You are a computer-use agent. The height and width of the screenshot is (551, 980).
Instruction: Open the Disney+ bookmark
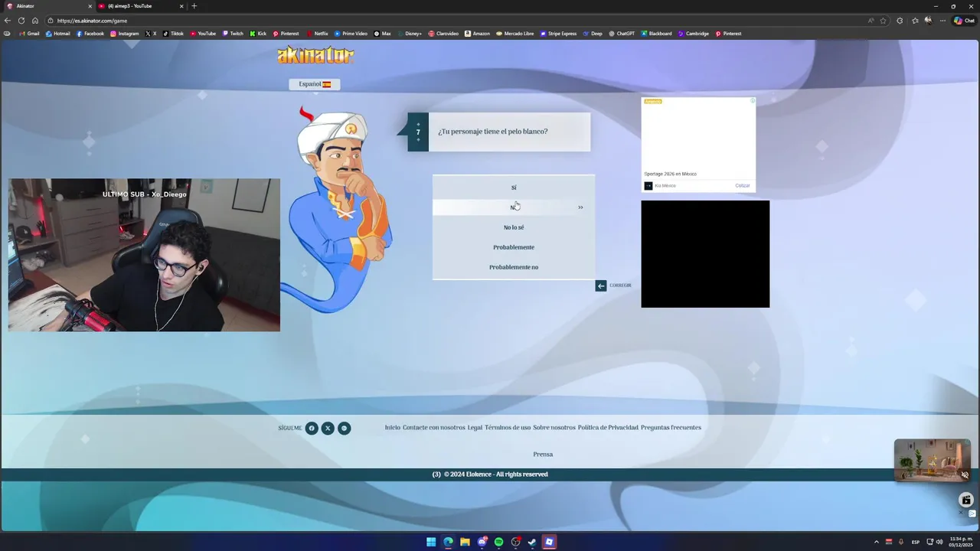(x=410, y=34)
